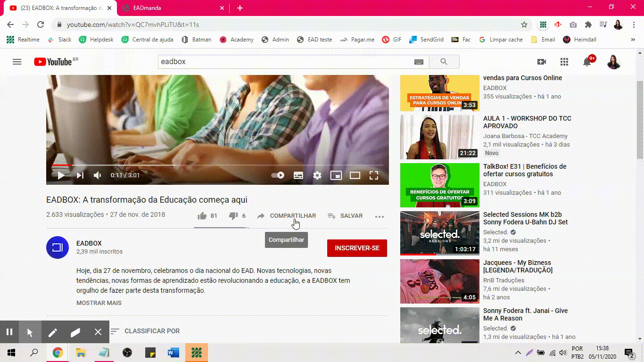644x362 pixels.
Task: Click COMPARTILHAR to share video
Action: pos(286,216)
